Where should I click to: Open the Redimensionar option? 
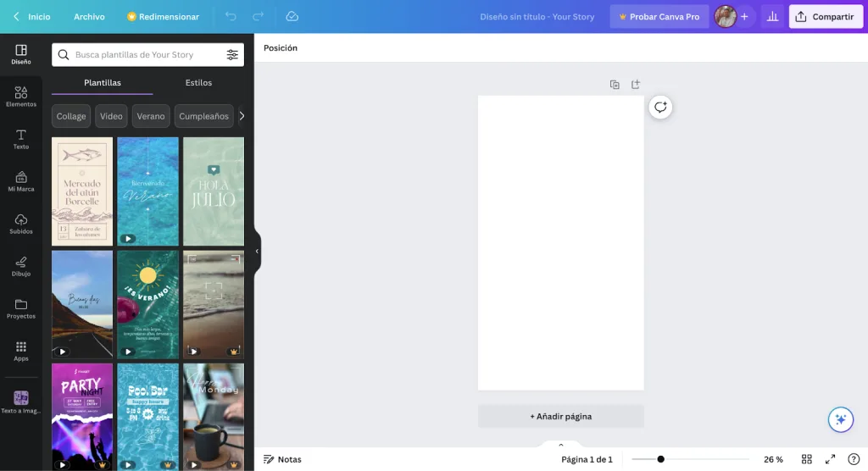click(x=163, y=17)
